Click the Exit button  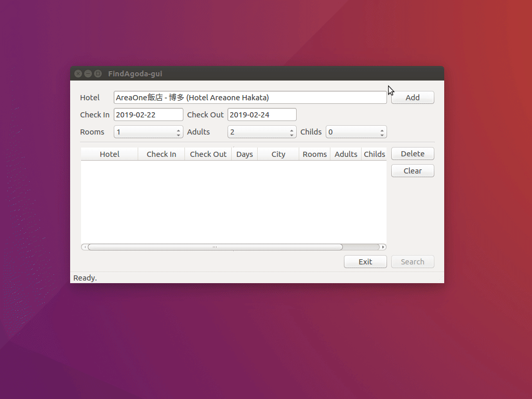(x=365, y=262)
